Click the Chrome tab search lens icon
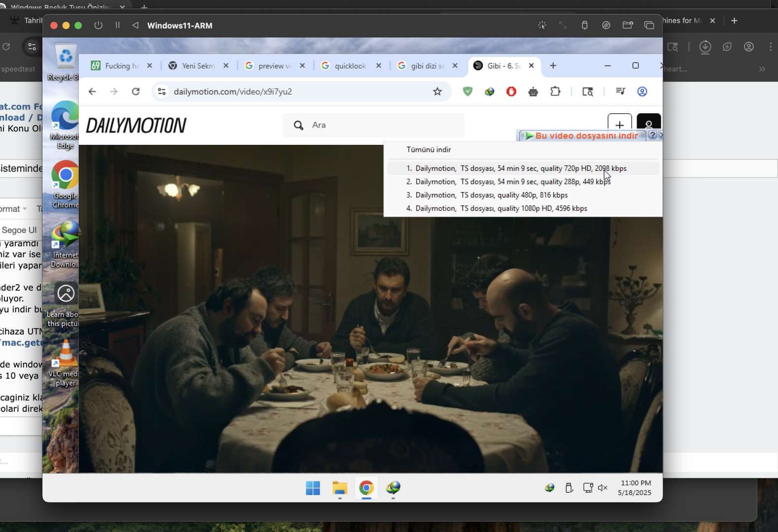This screenshot has width=778, height=532. (587, 92)
